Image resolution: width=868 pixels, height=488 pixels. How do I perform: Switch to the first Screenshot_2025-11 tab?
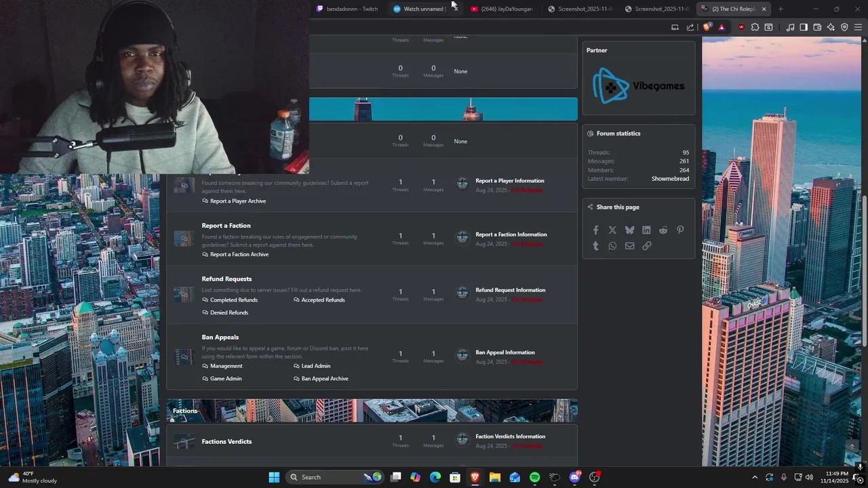[x=580, y=9]
